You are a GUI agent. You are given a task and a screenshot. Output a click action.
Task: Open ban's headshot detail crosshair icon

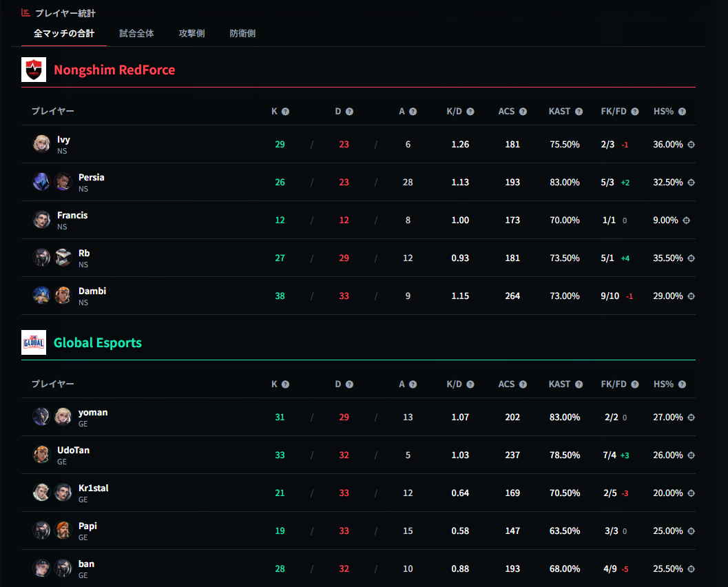[x=691, y=569]
